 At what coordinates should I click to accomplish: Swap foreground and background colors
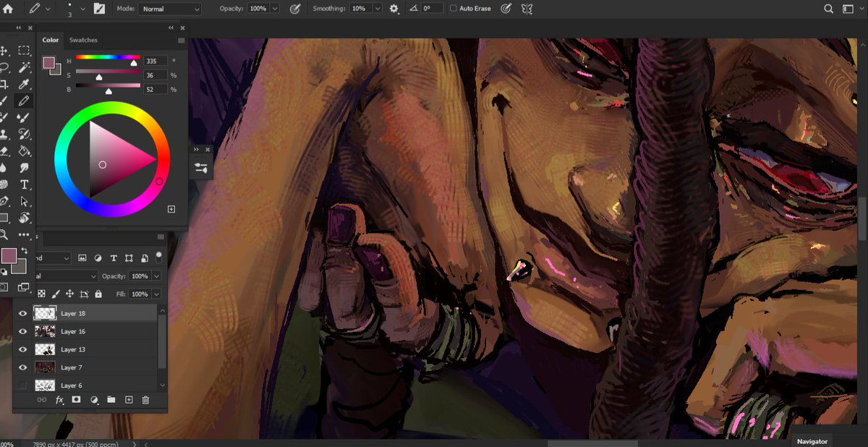(x=25, y=250)
